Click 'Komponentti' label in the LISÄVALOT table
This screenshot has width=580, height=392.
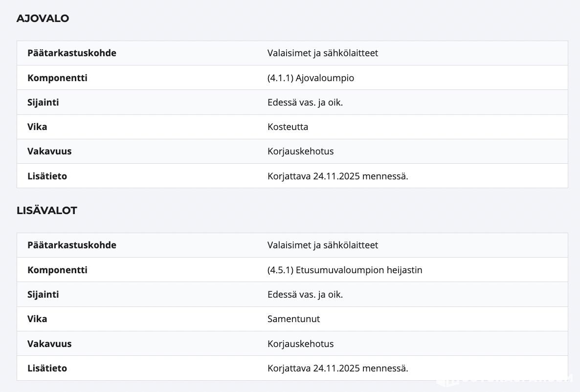coord(57,270)
